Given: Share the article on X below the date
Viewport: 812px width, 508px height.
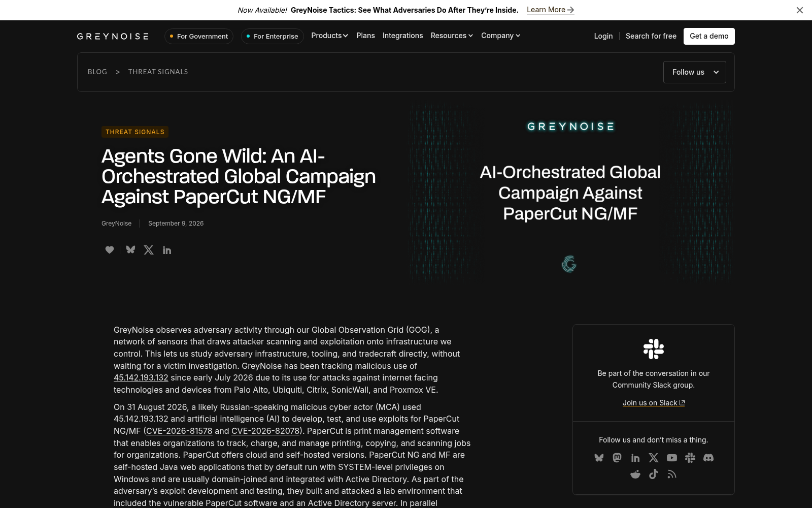Looking at the screenshot, I should pyautogui.click(x=149, y=250).
